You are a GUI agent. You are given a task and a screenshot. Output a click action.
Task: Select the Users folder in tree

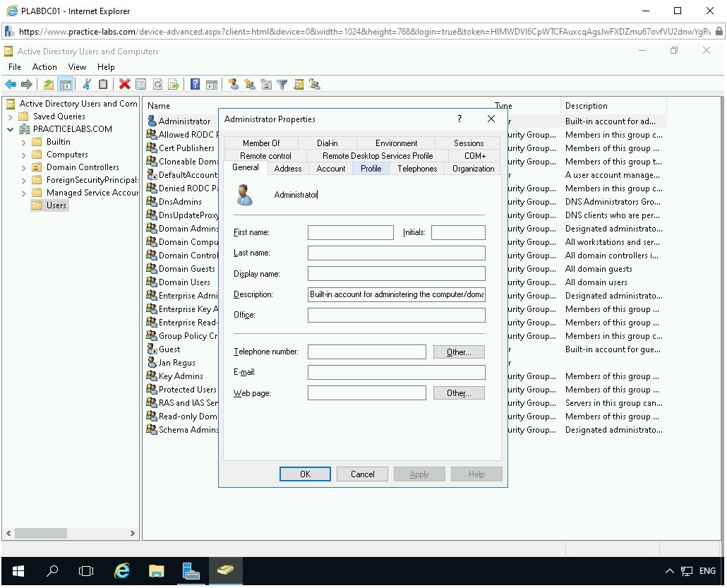[x=50, y=205]
